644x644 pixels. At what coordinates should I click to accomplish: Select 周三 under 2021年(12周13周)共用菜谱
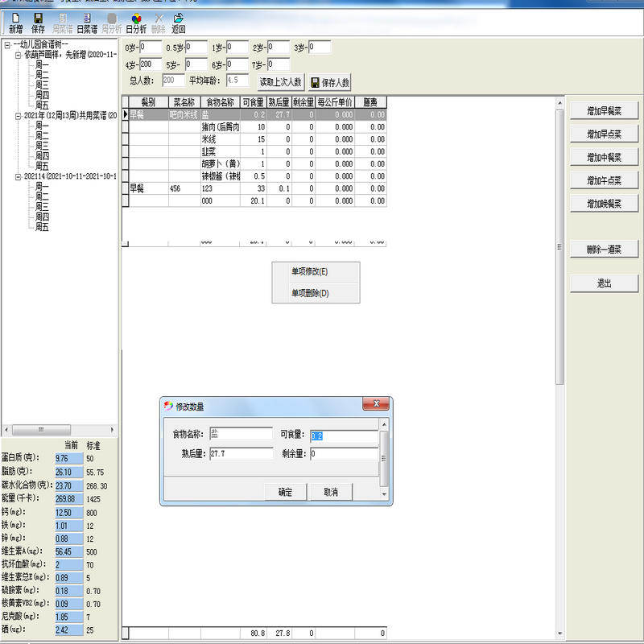click(42, 147)
